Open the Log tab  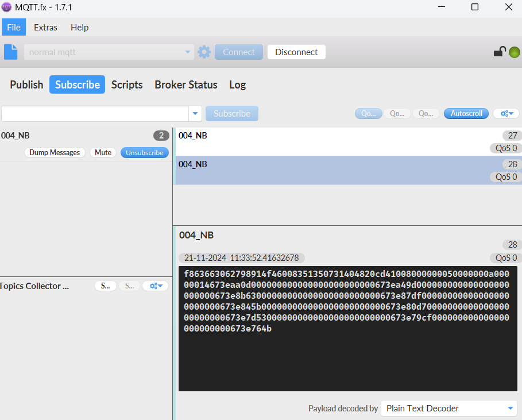tap(237, 84)
